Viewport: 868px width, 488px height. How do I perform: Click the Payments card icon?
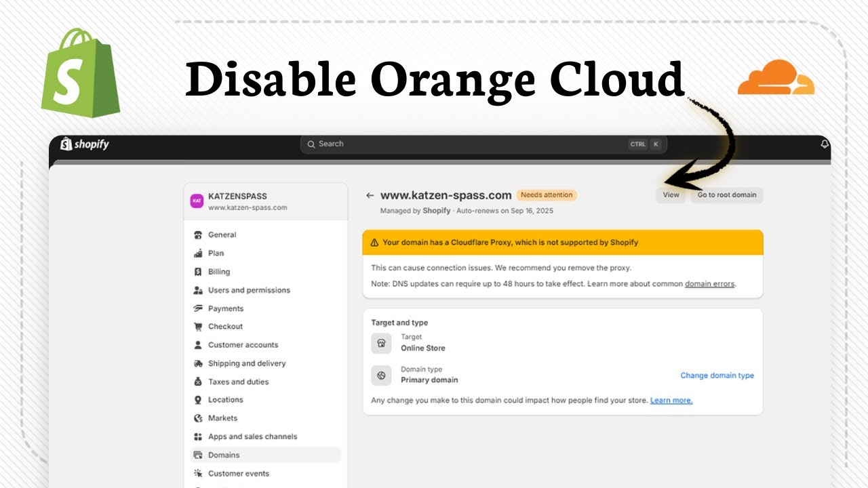(198, 308)
